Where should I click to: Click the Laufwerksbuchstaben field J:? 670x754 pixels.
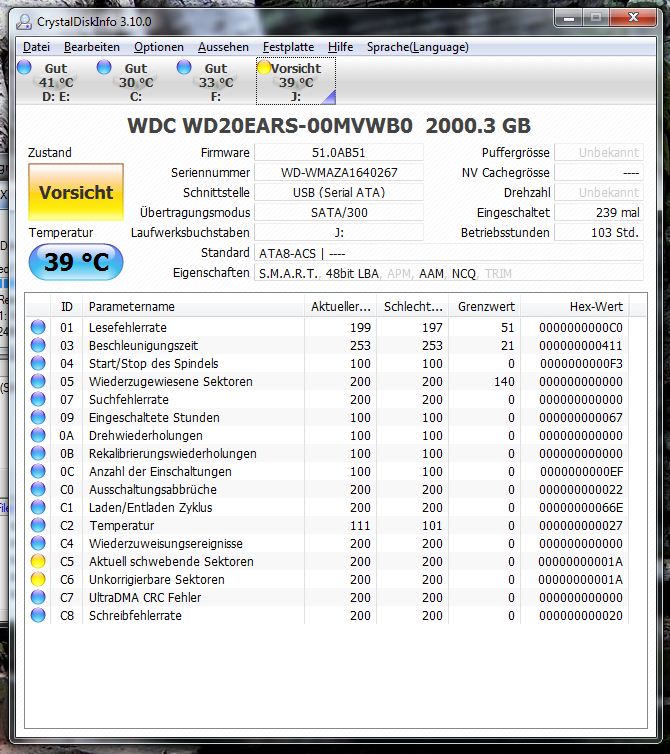(x=339, y=233)
